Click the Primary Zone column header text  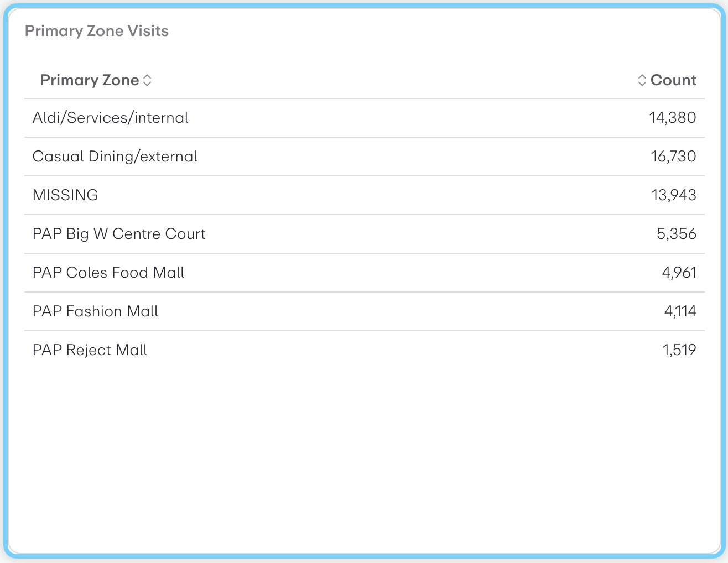(x=90, y=80)
